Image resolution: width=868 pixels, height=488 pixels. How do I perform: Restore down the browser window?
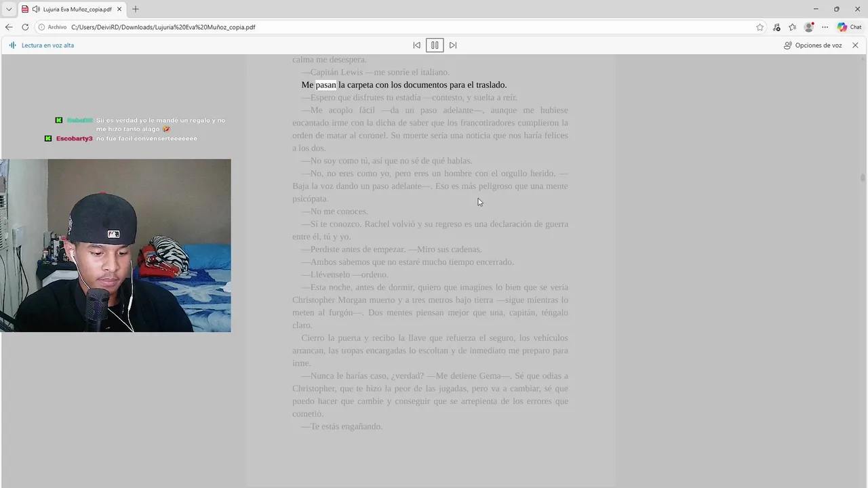point(836,9)
